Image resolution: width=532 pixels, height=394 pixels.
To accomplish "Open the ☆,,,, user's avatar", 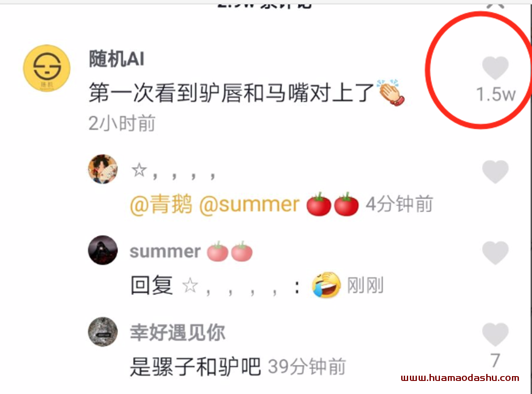I will point(103,169).
